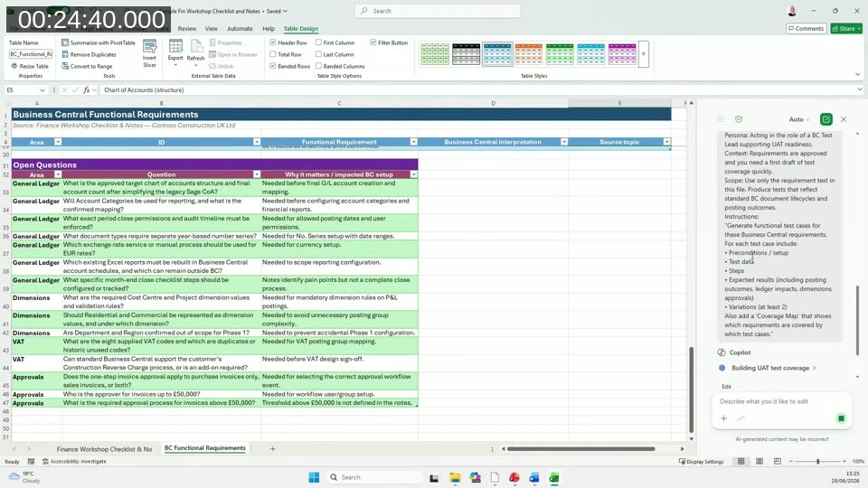Click the zoom slider handle

(x=817, y=462)
